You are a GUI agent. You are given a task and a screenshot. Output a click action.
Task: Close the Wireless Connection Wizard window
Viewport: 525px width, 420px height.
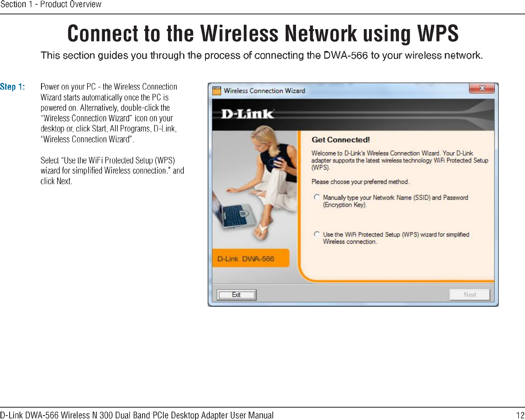pos(482,88)
